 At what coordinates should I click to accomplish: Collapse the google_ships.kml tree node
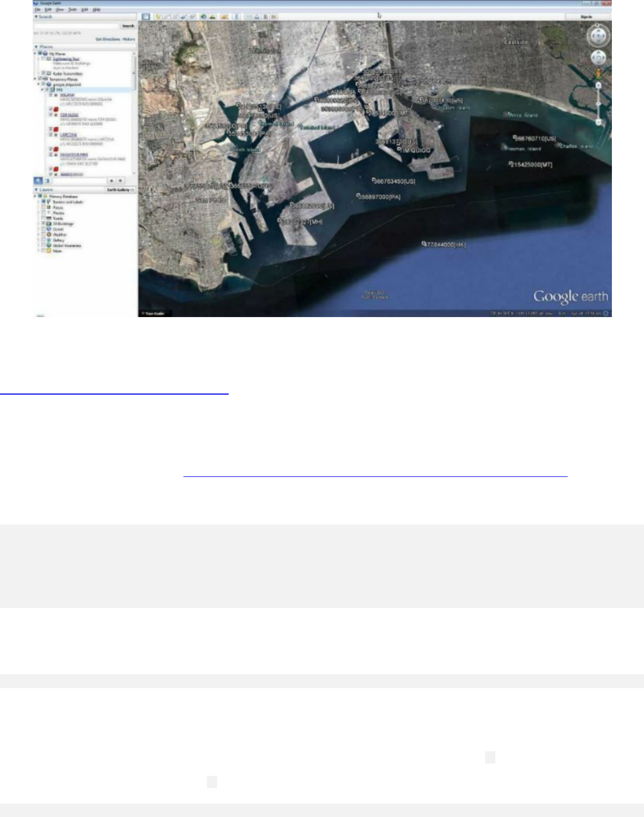coord(39,84)
